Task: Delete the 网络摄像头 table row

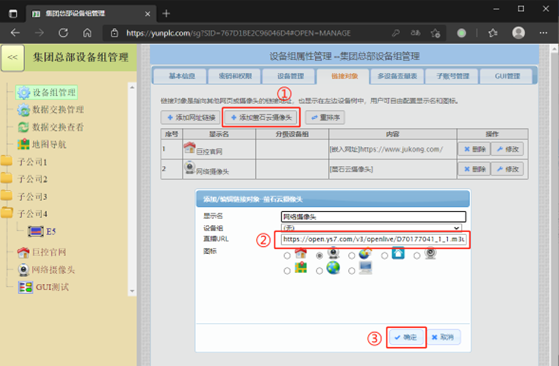Action: coord(474,169)
